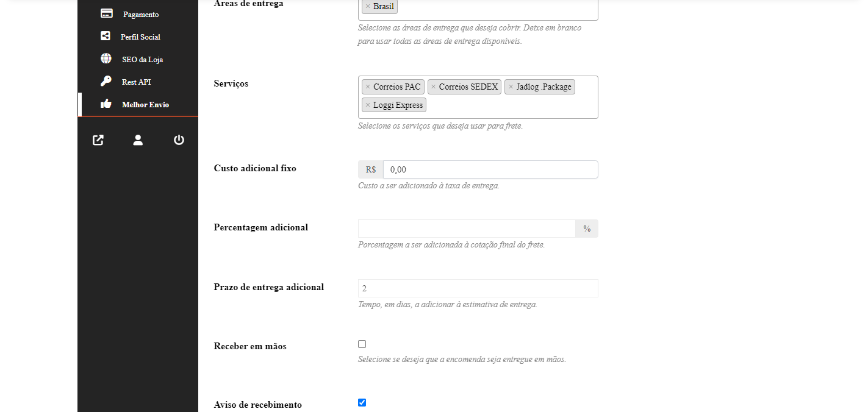
Task: Remove the Correios SEDEX service tag
Action: (433, 87)
